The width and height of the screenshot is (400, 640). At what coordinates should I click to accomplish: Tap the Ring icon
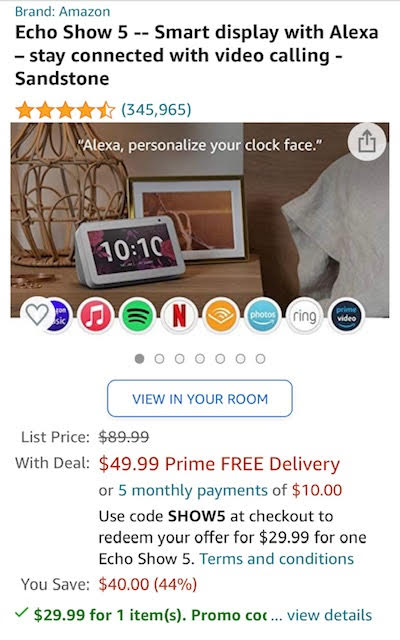coord(304,316)
